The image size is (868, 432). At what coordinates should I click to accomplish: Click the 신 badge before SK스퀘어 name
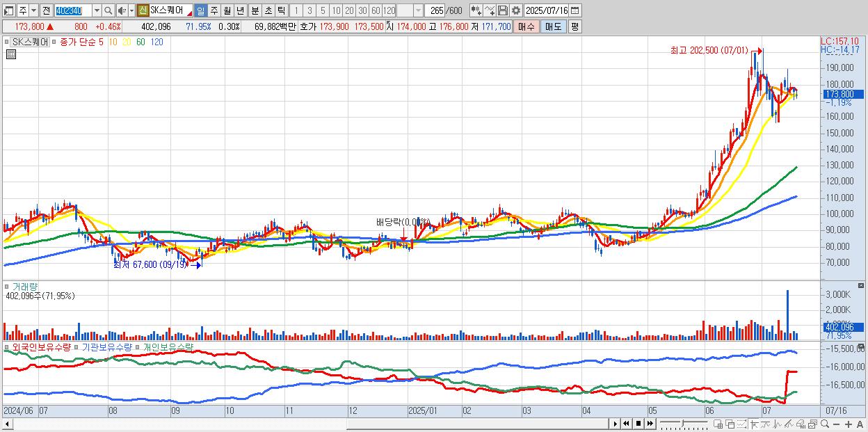tap(143, 10)
